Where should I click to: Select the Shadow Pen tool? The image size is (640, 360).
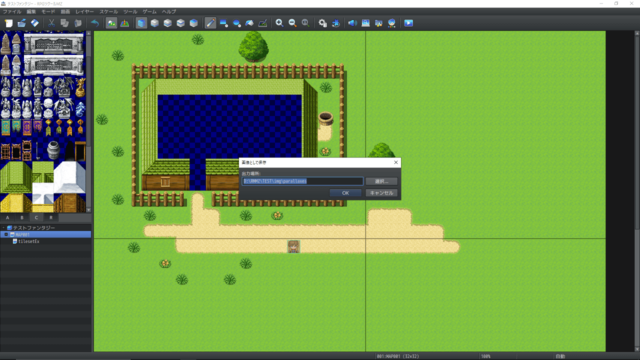click(263, 23)
